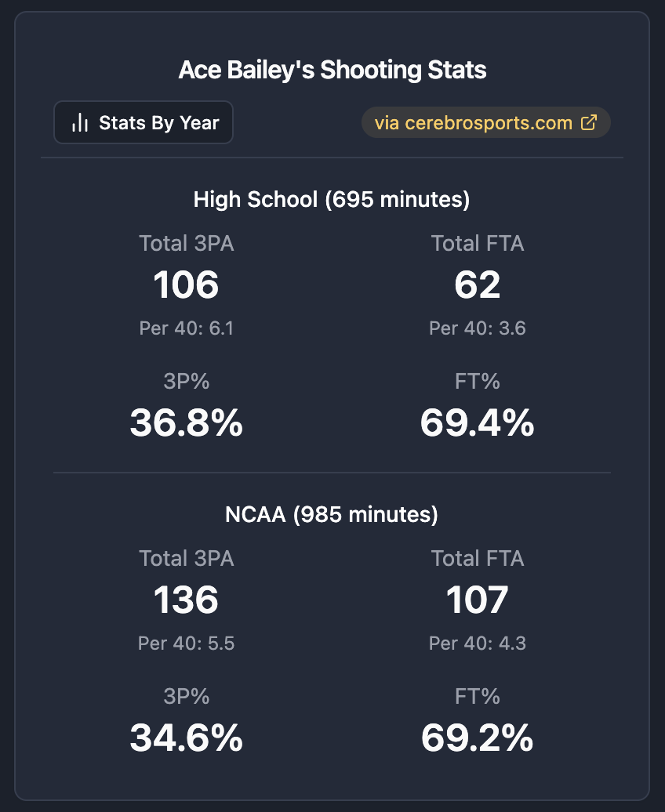The height and width of the screenshot is (812, 665).
Task: Select the High School total 3PA value 106
Action: click(187, 285)
